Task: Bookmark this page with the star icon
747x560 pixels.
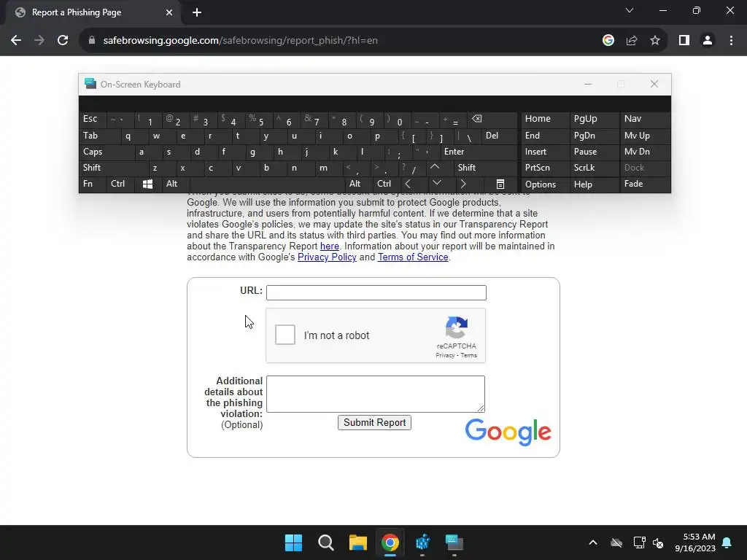Action: pos(655,41)
